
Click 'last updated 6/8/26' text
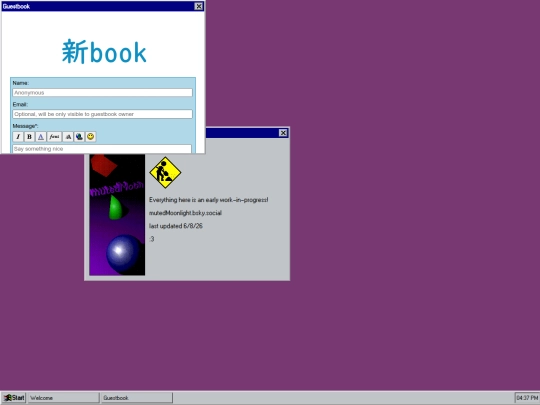pyautogui.click(x=176, y=226)
